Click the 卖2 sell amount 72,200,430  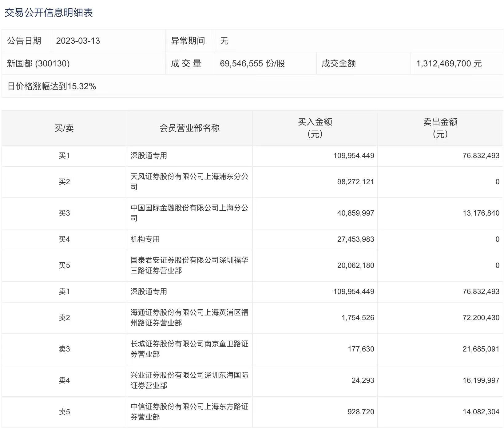click(481, 318)
